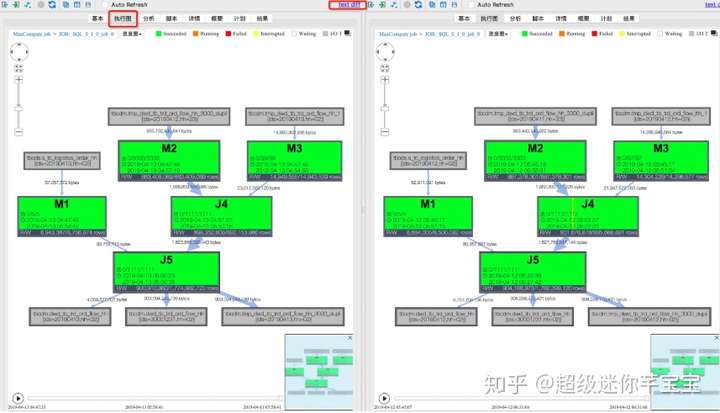The image size is (720, 413).
Task: Click MaxCompute job breadcrumb in left pane
Action: 32,34
